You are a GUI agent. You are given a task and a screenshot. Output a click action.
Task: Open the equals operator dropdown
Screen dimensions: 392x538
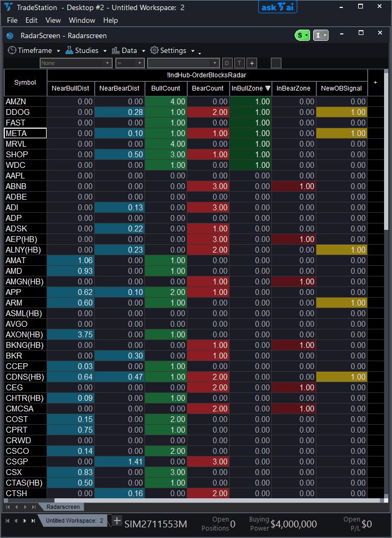[129, 62]
